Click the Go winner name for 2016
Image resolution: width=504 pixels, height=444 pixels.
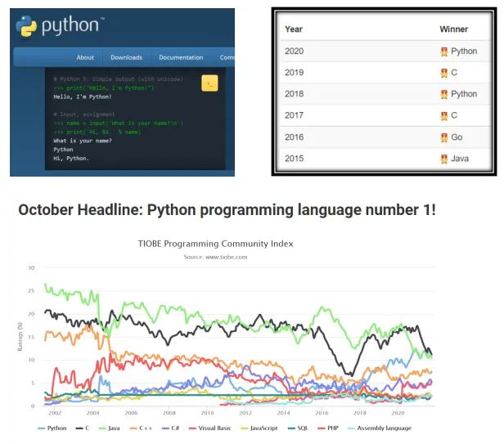pos(457,137)
